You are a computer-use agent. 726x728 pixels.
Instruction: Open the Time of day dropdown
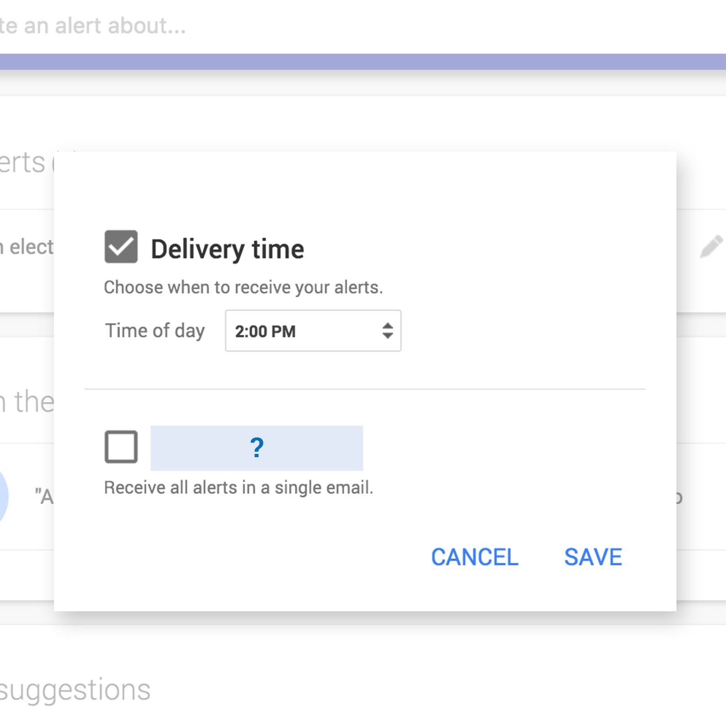(x=313, y=331)
